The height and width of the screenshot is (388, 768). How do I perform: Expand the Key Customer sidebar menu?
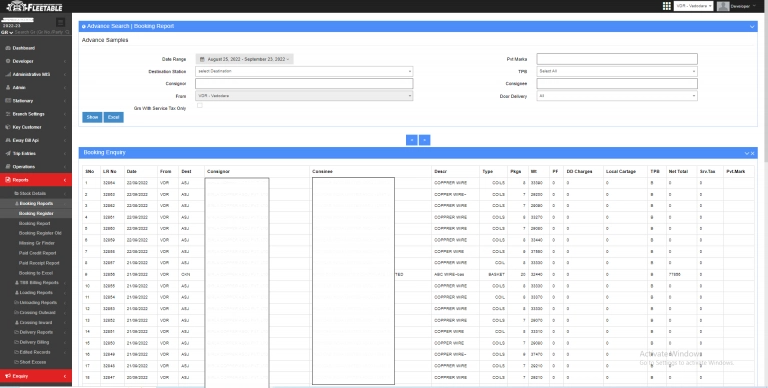36,127
